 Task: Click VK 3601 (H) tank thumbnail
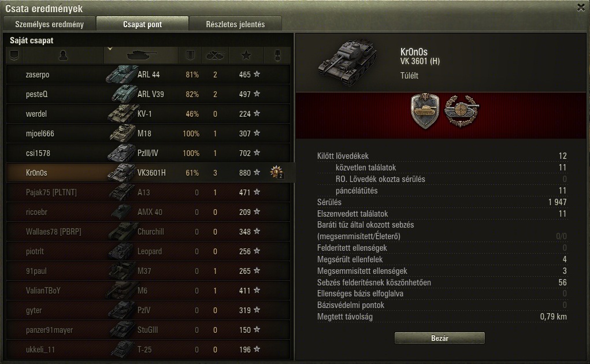347,62
